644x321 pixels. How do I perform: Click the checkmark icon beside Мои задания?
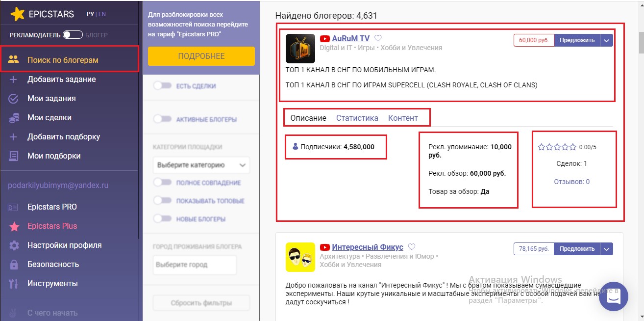[14, 98]
